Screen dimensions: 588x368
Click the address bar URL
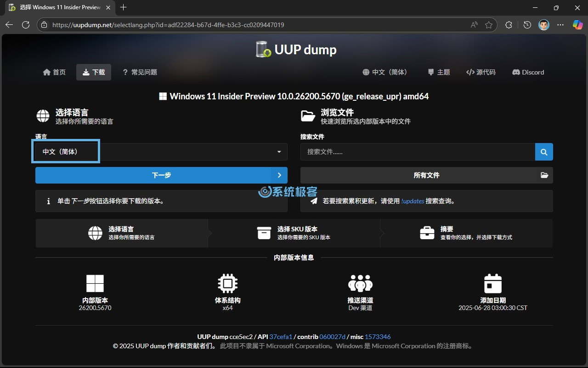[168, 25]
